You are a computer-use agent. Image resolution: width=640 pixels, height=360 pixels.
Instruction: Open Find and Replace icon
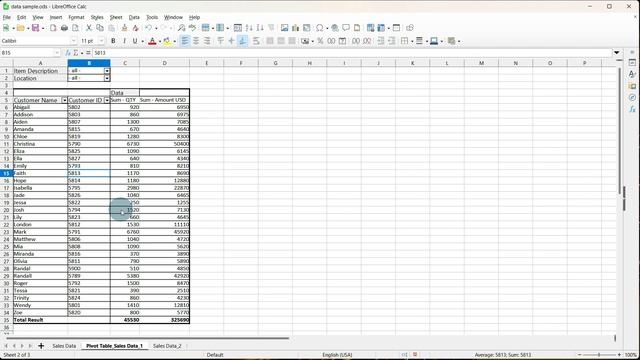[181, 28]
